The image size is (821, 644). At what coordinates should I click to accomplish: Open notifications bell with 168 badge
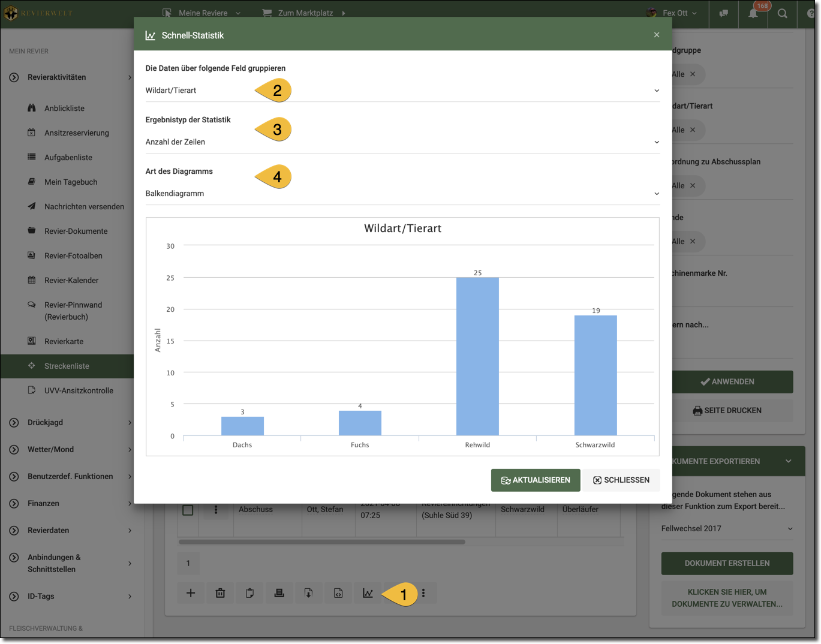753,13
